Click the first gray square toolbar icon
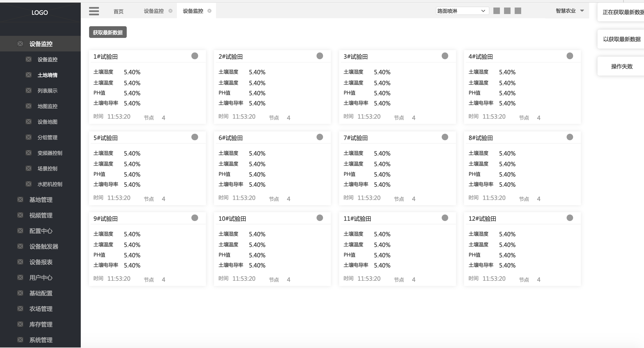This screenshot has width=644, height=348. (497, 11)
